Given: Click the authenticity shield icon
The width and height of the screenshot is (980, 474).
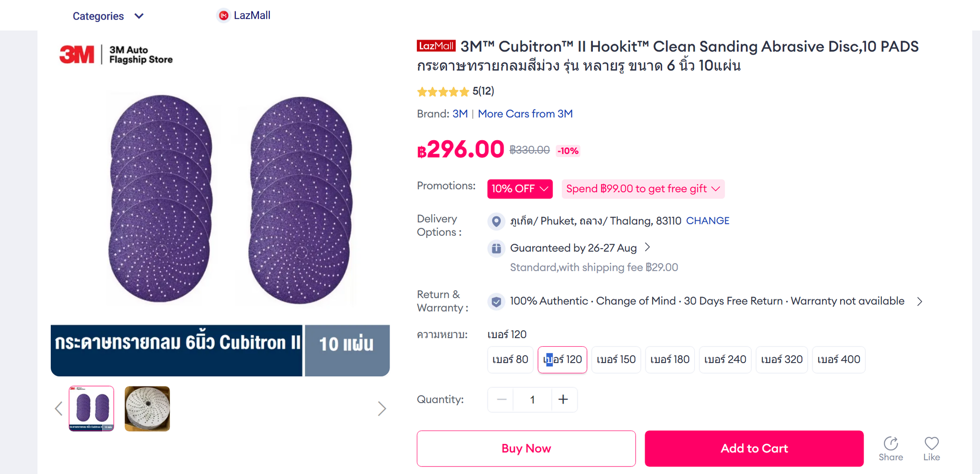Looking at the screenshot, I should click(x=496, y=301).
